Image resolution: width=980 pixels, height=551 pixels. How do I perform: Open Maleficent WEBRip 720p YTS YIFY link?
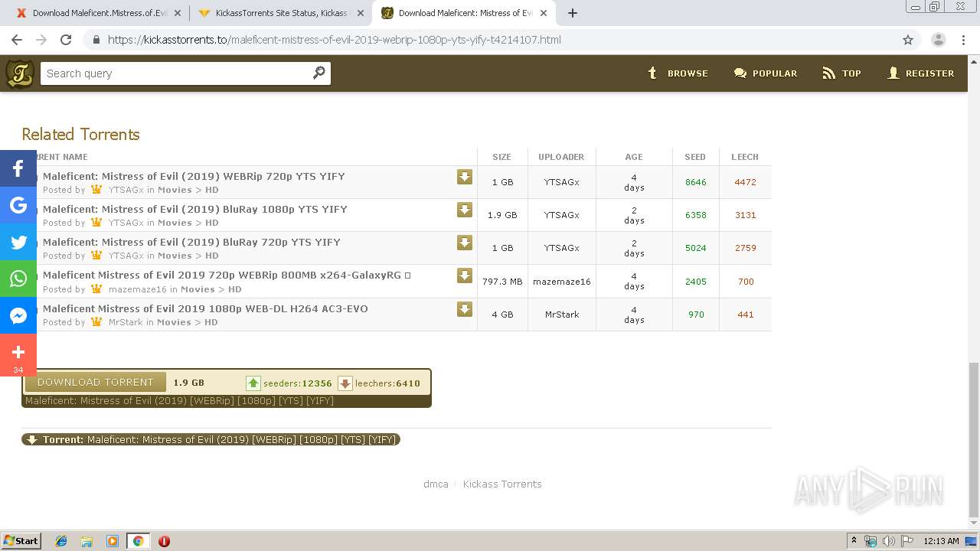point(194,176)
